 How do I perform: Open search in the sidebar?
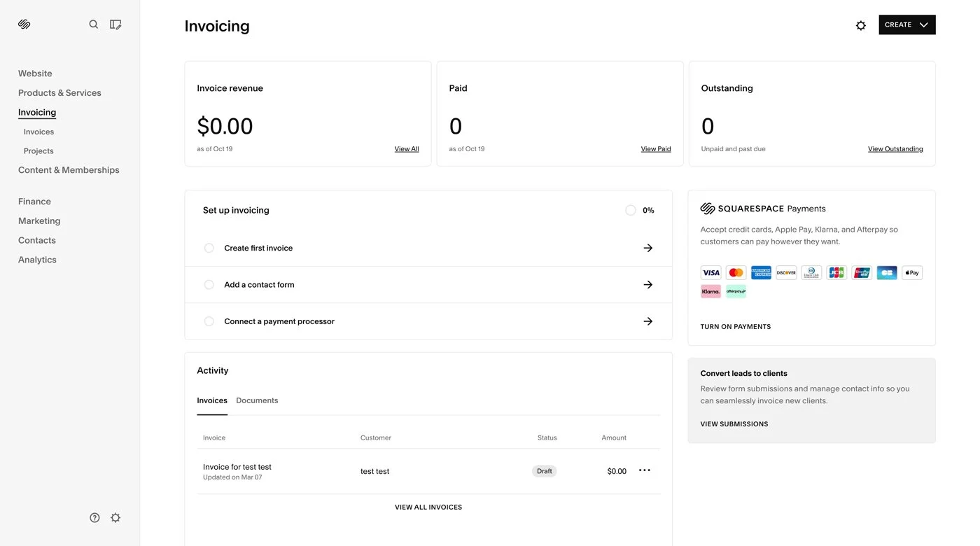pyautogui.click(x=93, y=24)
